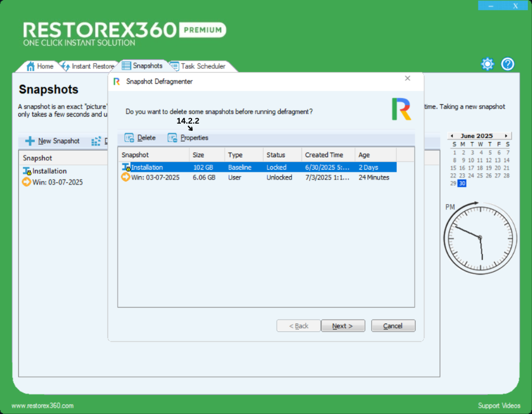Sort by the Status column header
This screenshot has height=414, width=532.
click(x=281, y=155)
